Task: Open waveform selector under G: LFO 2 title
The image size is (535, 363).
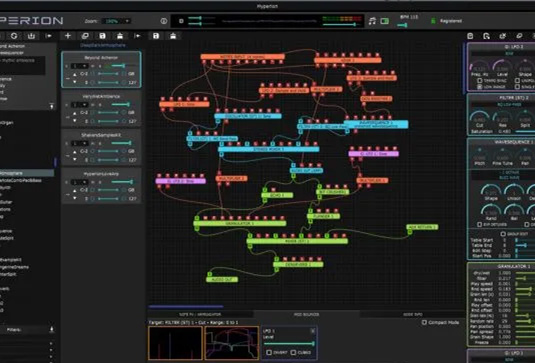Action: coord(509,54)
